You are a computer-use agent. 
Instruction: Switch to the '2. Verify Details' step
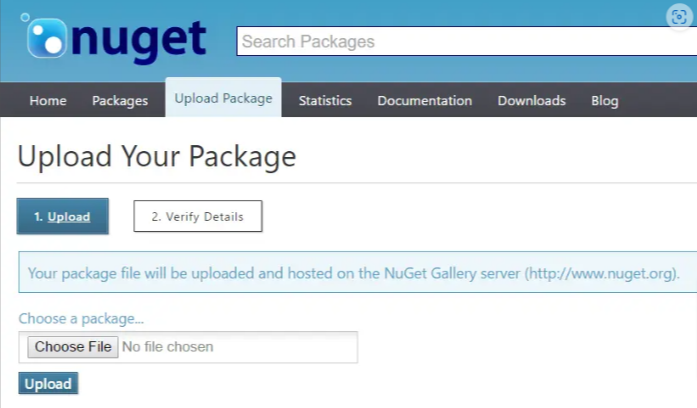pyautogui.click(x=197, y=216)
